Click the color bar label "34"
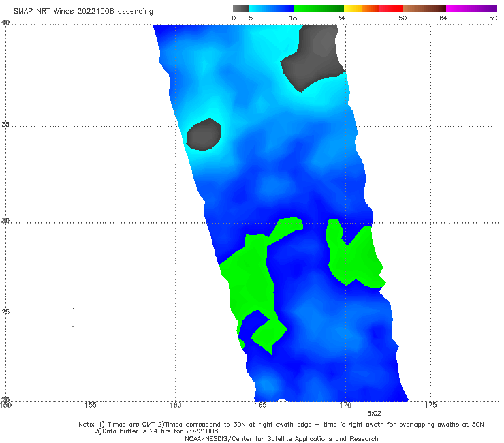Image resolution: width=504 pixels, height=443 pixels. (x=341, y=18)
